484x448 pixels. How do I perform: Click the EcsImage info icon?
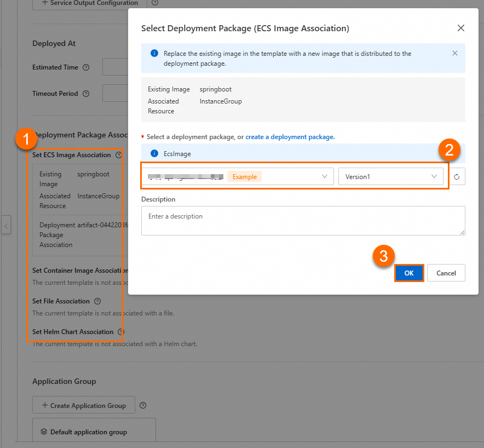(x=154, y=154)
